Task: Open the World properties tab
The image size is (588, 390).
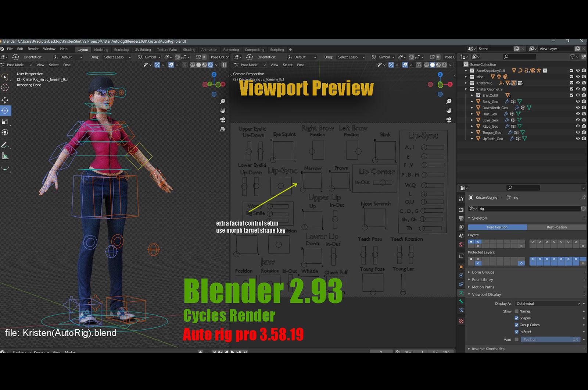Action: click(x=461, y=245)
